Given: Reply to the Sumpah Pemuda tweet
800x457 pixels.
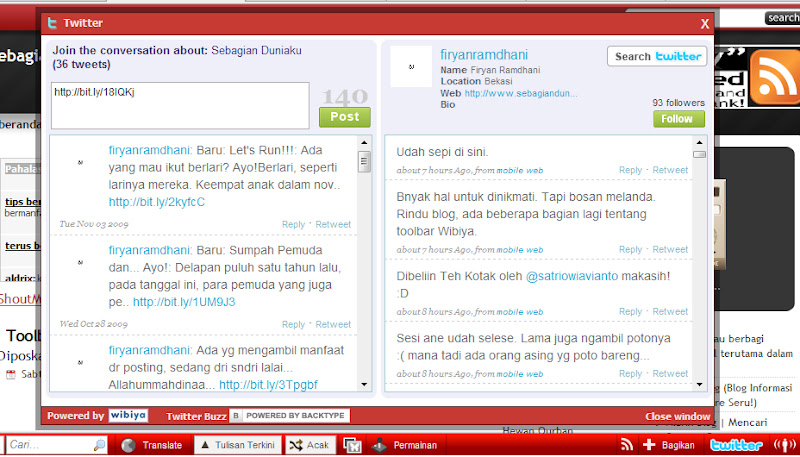Looking at the screenshot, I should click(x=293, y=324).
